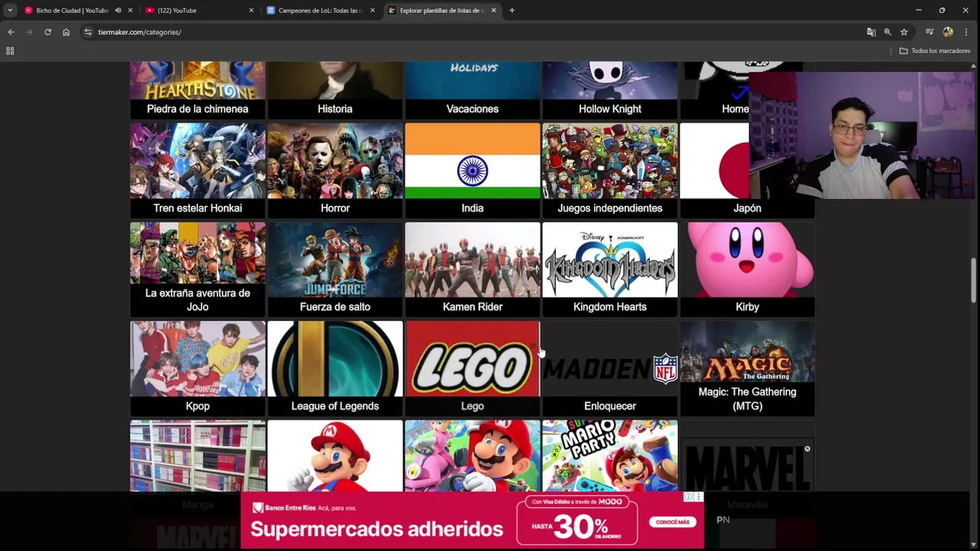This screenshot has width=980, height=551.
Task: Mute the Bicho de Ciudad YouTube tab
Action: 118,10
